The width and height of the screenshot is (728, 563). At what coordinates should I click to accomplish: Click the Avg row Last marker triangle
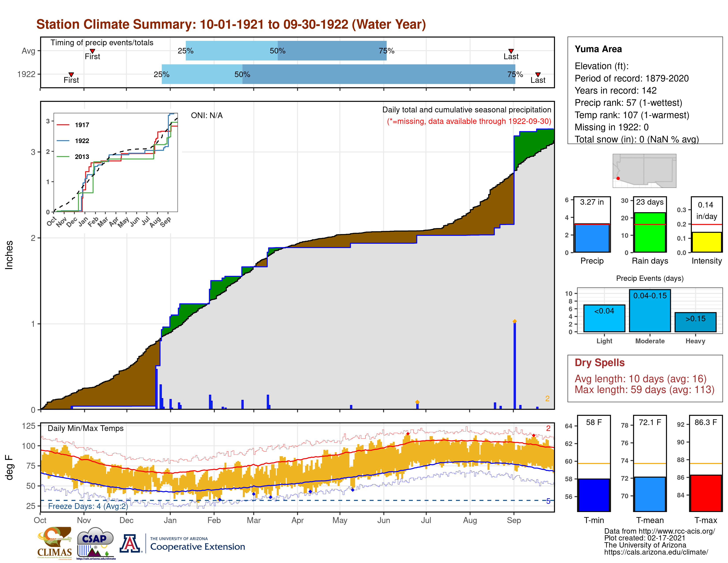511,51
